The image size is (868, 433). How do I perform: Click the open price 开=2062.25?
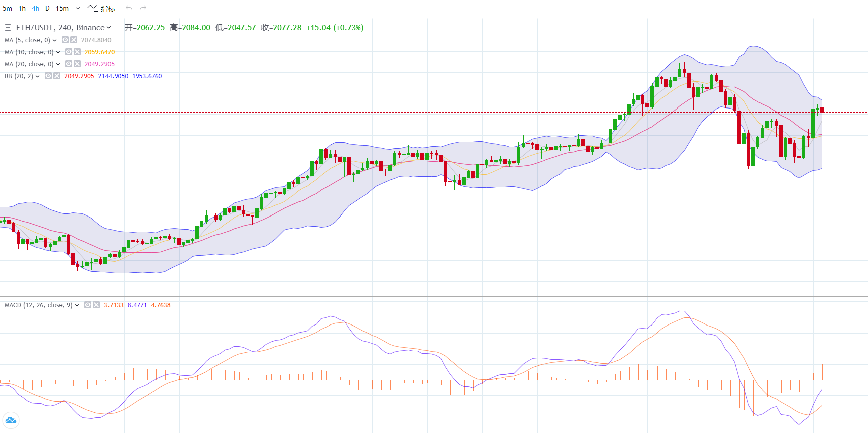click(145, 28)
